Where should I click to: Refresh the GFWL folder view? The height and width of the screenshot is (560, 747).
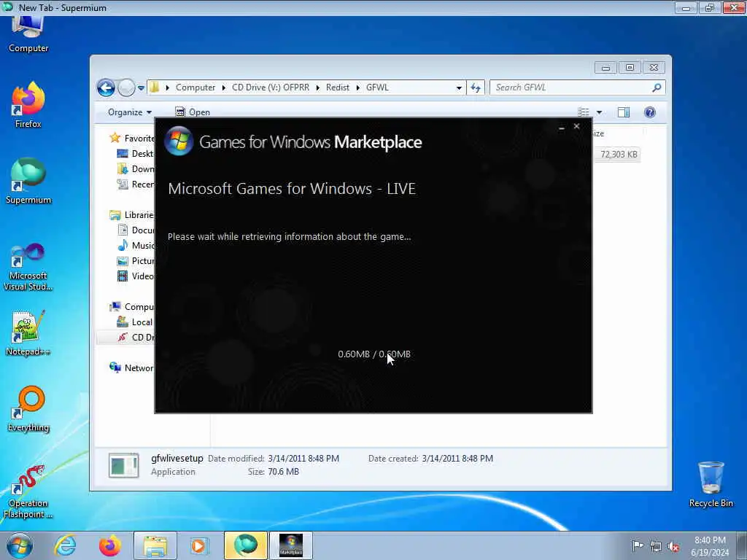click(x=476, y=87)
